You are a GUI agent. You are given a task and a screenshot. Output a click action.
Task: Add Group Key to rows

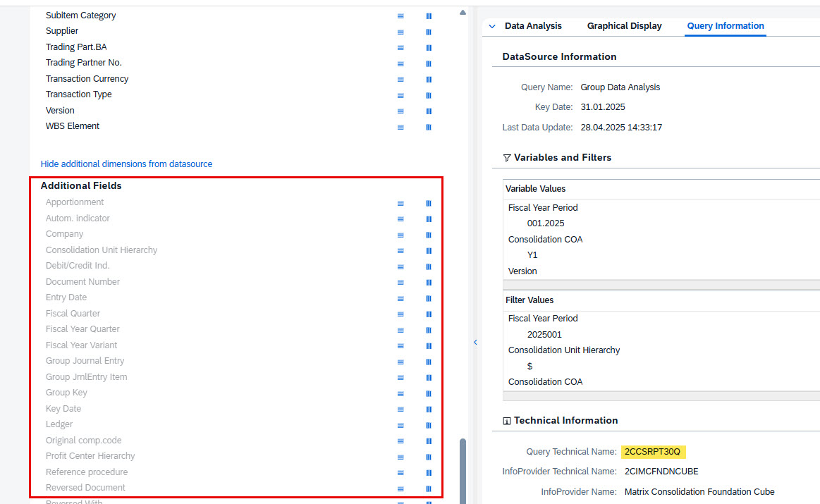[400, 394]
